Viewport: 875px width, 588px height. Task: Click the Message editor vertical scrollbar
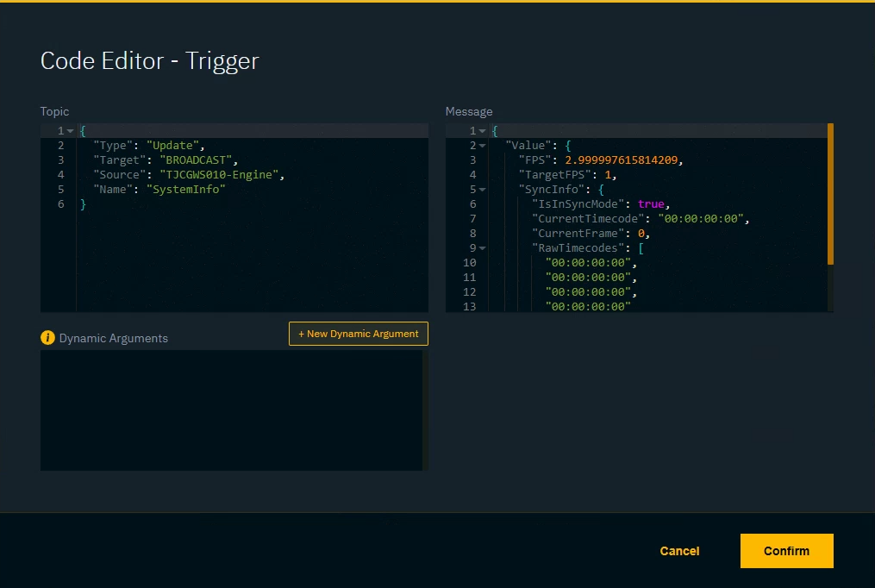pyautogui.click(x=830, y=193)
